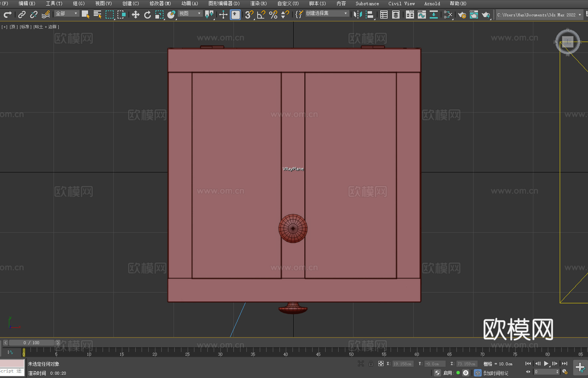Viewport: 588px width, 378px height.
Task: Click Edit Named Selection Sets icon
Action: (x=299, y=14)
